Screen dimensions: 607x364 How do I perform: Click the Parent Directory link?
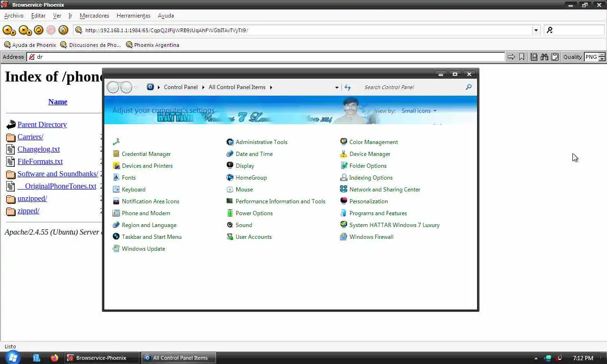(42, 125)
